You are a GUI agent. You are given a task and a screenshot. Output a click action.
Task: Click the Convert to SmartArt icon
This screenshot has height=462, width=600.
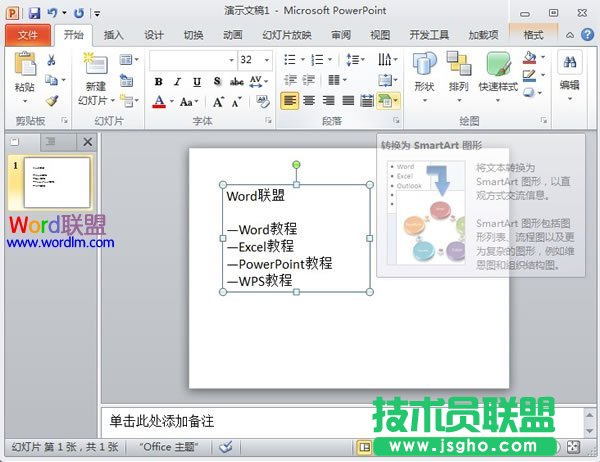click(x=385, y=101)
